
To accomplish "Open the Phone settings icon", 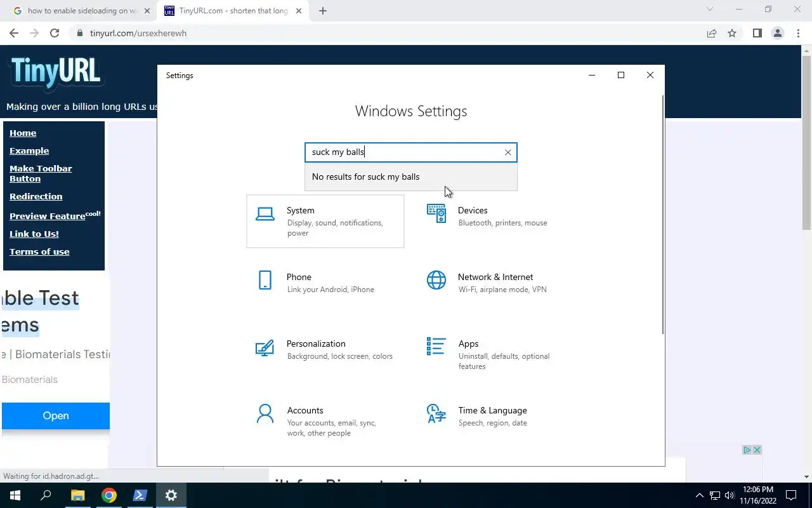I will (265, 280).
